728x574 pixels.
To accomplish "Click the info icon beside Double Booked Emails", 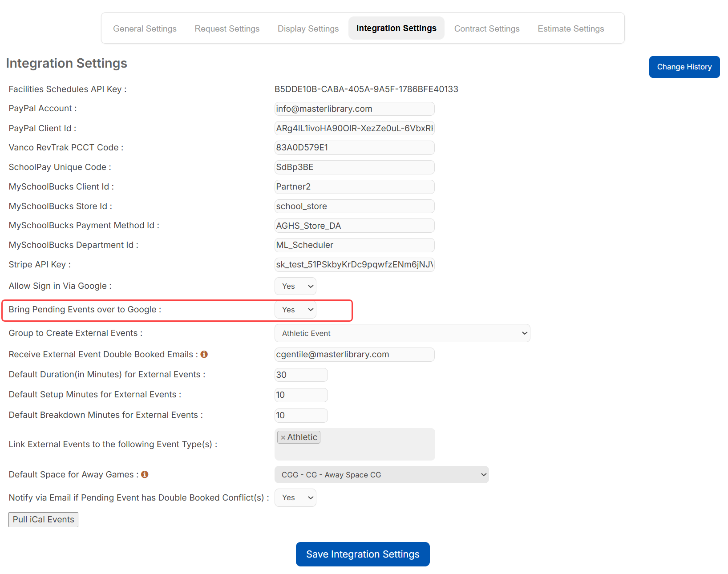I will pyautogui.click(x=204, y=354).
